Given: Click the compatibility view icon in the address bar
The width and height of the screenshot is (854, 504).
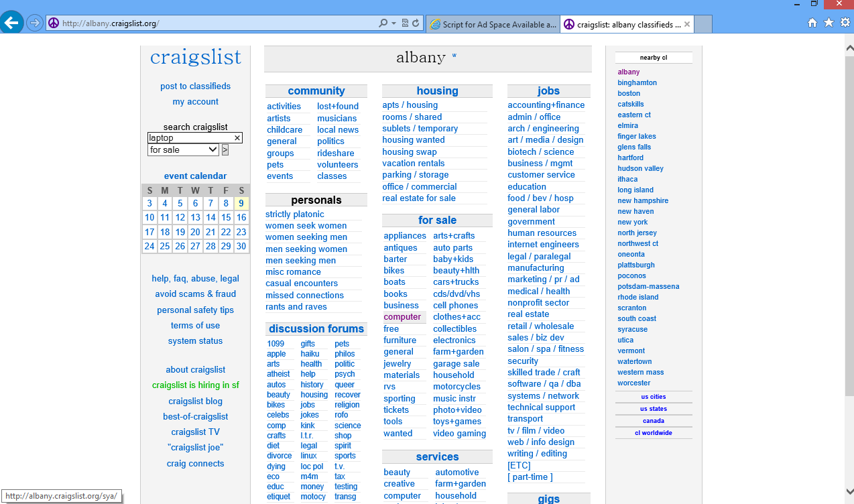Looking at the screenshot, I should (x=406, y=23).
